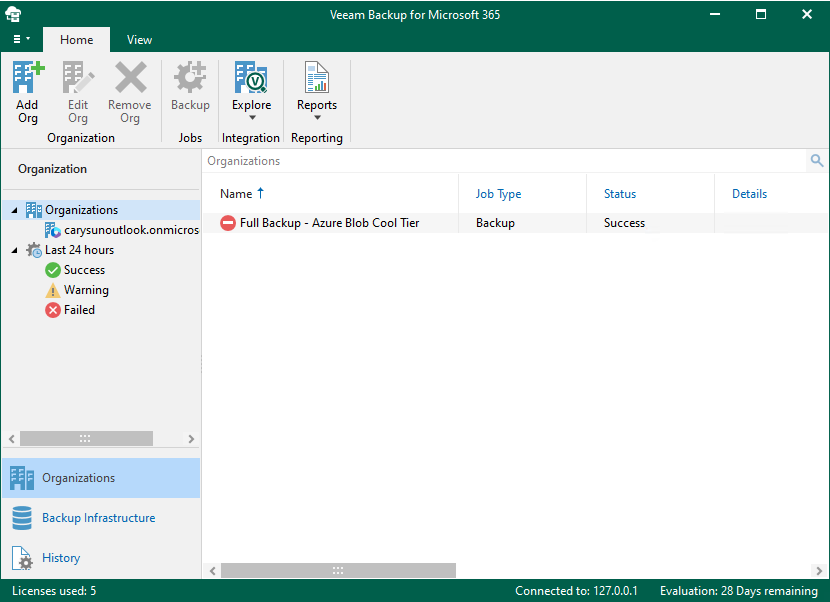Screen dimensions: 830x602
Task: Select the Edit Org icon
Action: tap(77, 90)
